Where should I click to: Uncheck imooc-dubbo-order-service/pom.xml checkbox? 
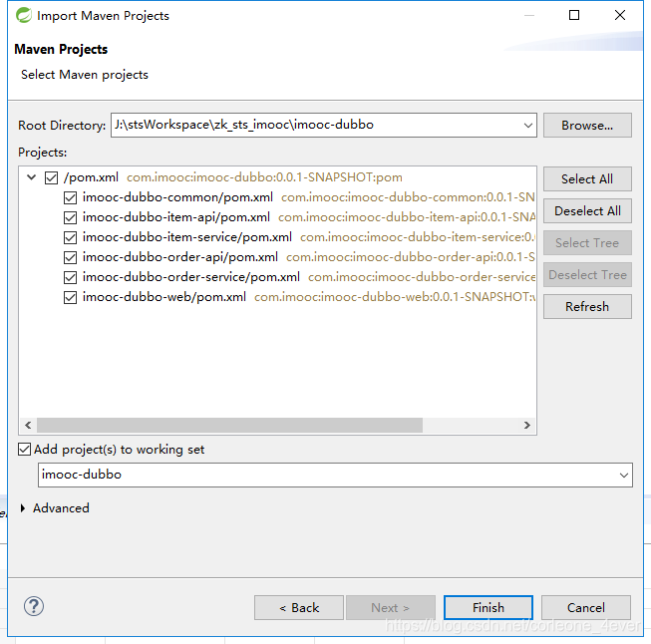point(70,277)
